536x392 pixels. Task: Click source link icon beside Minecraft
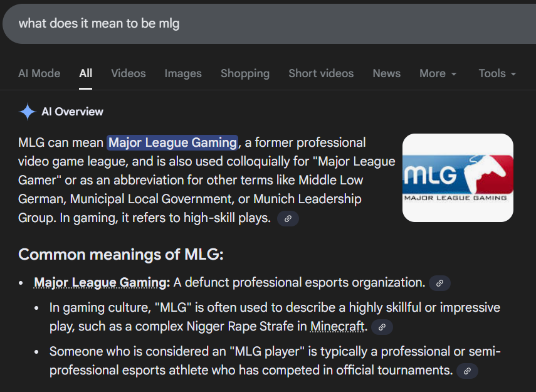tap(382, 327)
